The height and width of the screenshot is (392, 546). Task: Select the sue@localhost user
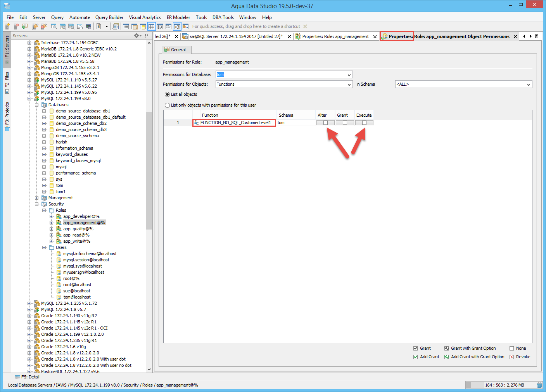77,291
